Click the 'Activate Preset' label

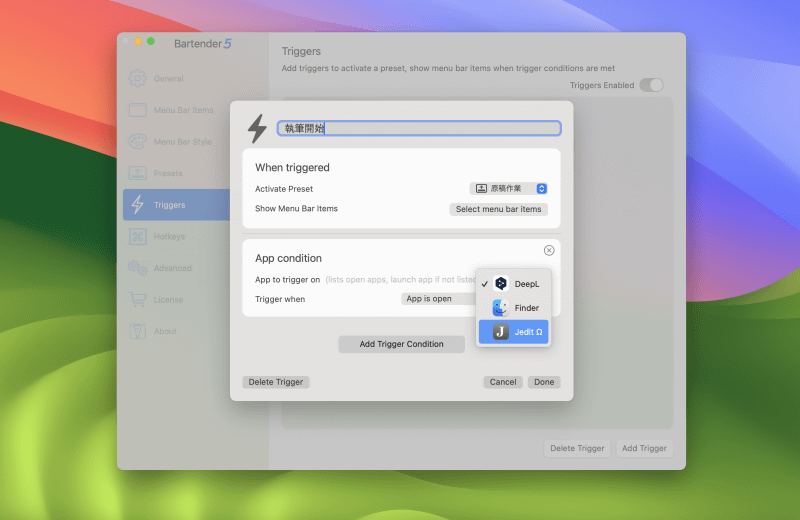tap(284, 189)
